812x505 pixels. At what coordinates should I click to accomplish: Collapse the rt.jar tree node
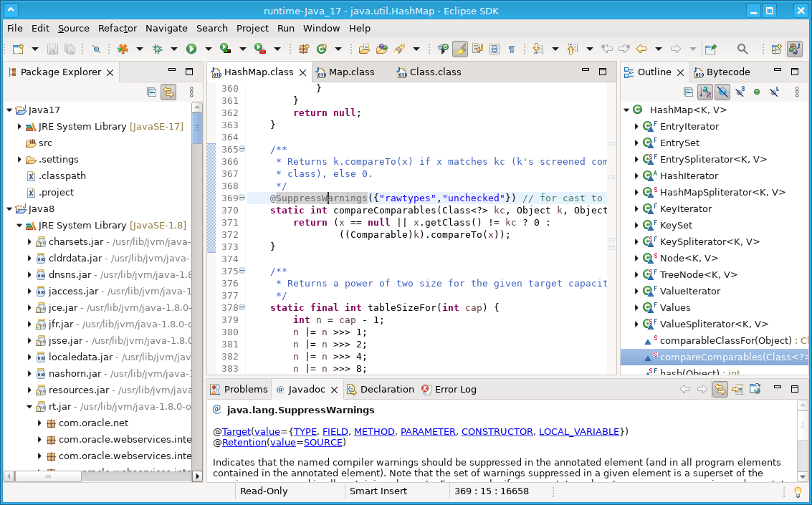click(x=27, y=406)
